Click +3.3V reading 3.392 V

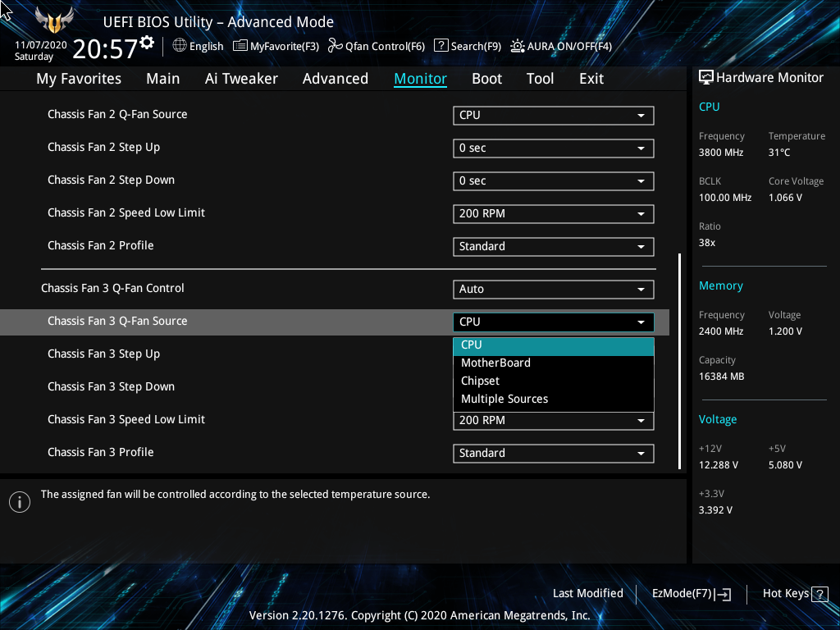pyautogui.click(x=715, y=510)
